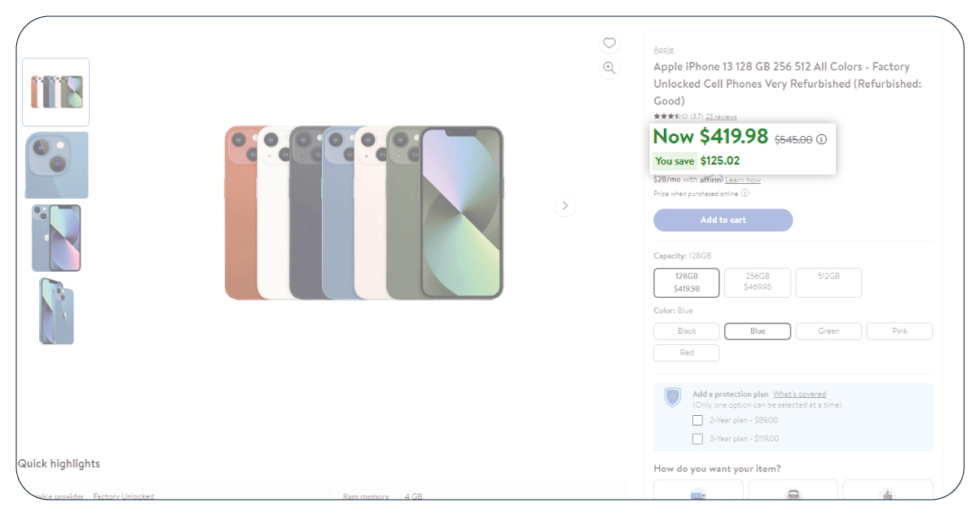View the camera close-up thumbnail
Image resolution: width=980 pixels, height=516 pixels.
(56, 165)
